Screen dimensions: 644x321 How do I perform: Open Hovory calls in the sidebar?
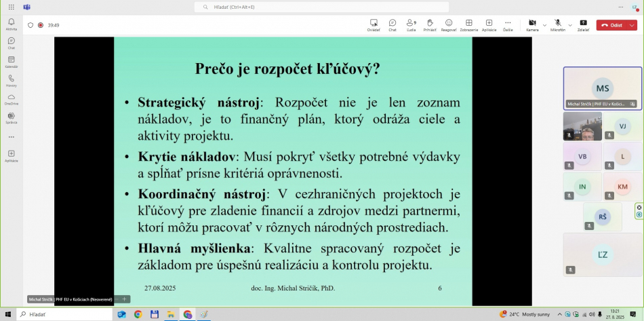point(11,80)
